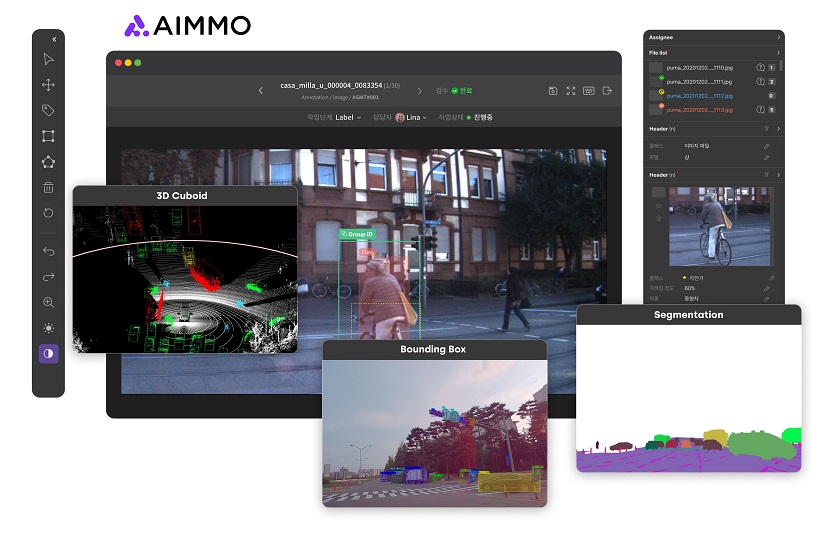Open the Label work stage dropdown
Screen dimensions: 835x534
pos(348,118)
